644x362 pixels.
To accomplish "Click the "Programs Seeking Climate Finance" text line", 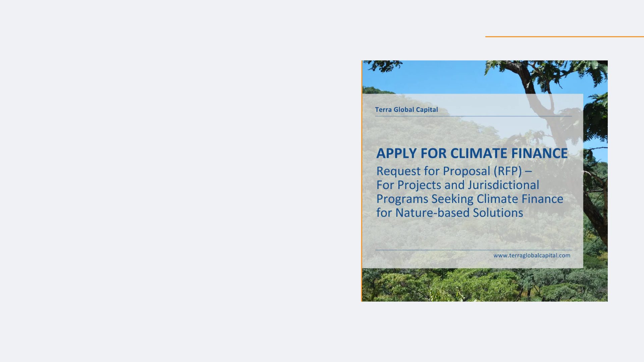I will [x=470, y=199].
